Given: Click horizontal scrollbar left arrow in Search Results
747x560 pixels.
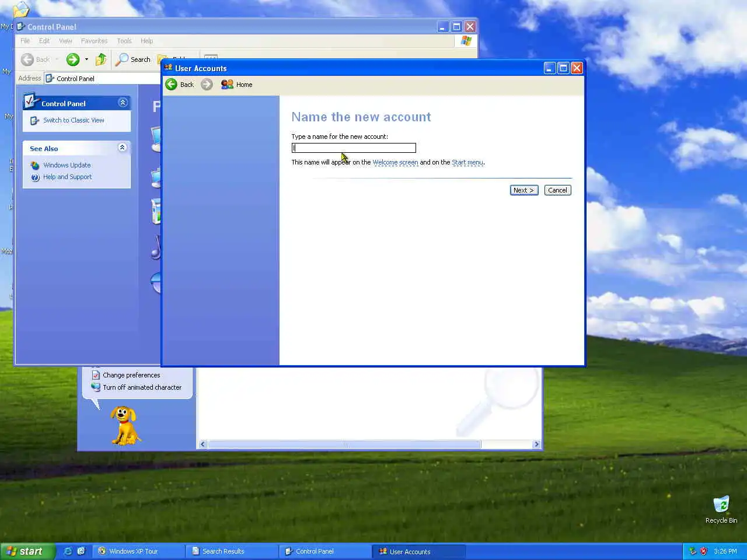Looking at the screenshot, I should (x=203, y=444).
